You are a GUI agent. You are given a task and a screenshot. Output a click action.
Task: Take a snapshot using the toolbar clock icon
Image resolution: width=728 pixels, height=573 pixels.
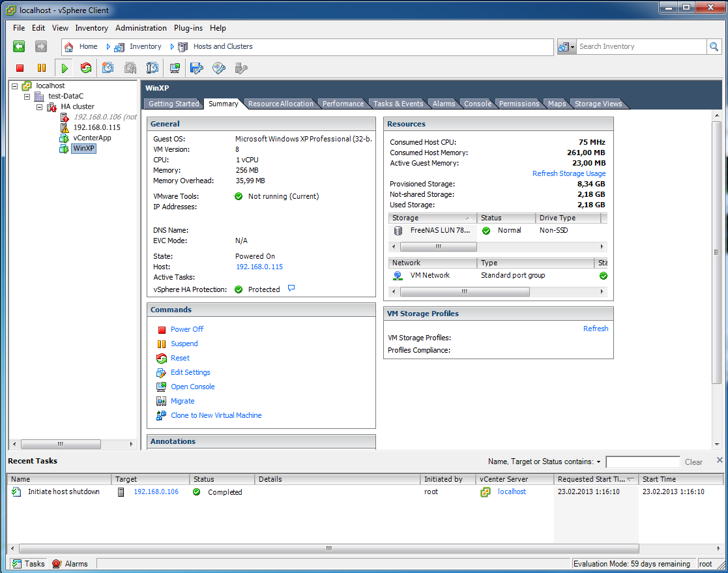[x=108, y=68]
